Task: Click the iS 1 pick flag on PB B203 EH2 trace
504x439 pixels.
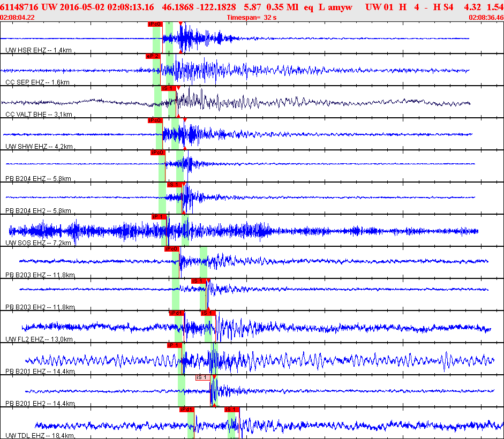Action: click(199, 281)
